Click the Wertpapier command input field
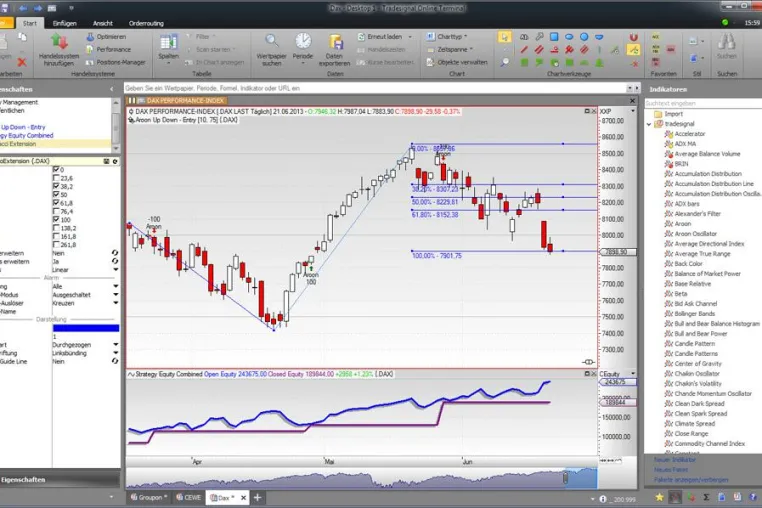This screenshot has width=762, height=508. click(x=374, y=88)
